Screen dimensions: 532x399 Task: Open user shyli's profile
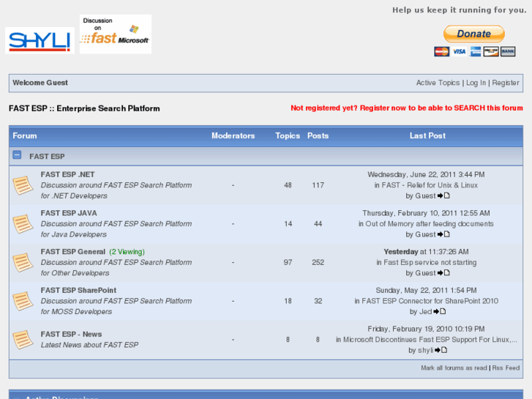(426, 350)
